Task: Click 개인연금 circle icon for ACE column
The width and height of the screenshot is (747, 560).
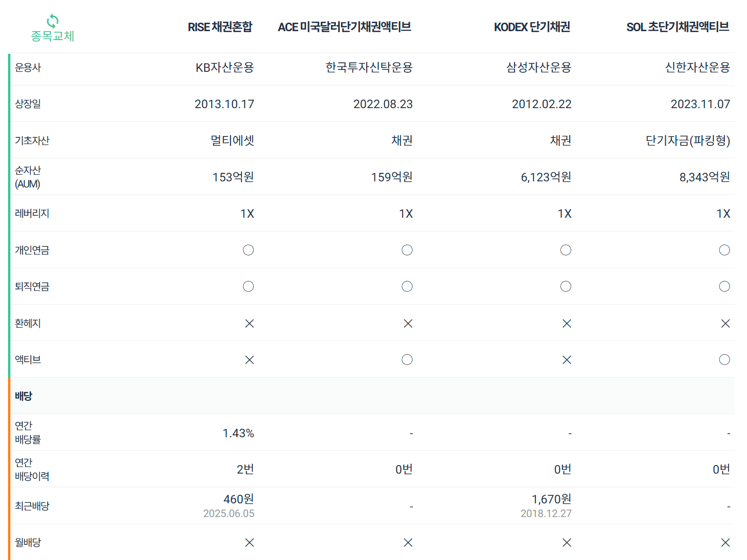Action: 407,250
